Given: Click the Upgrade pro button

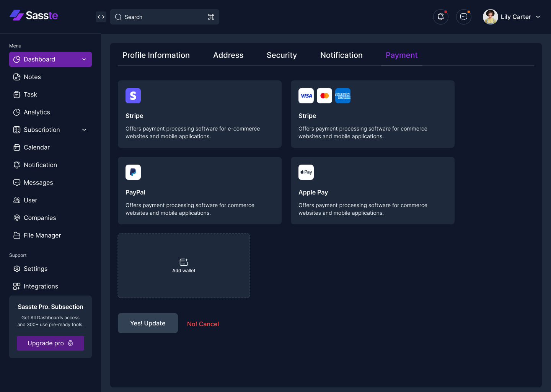Looking at the screenshot, I should 51,343.
